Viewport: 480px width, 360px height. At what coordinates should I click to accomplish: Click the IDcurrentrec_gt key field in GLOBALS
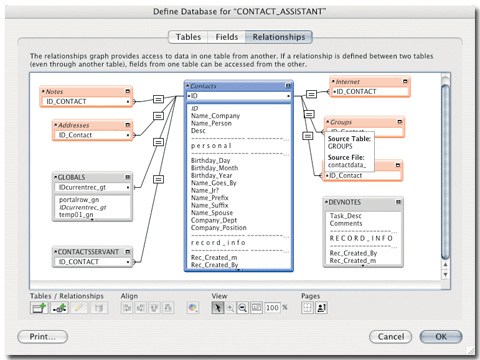pos(92,187)
